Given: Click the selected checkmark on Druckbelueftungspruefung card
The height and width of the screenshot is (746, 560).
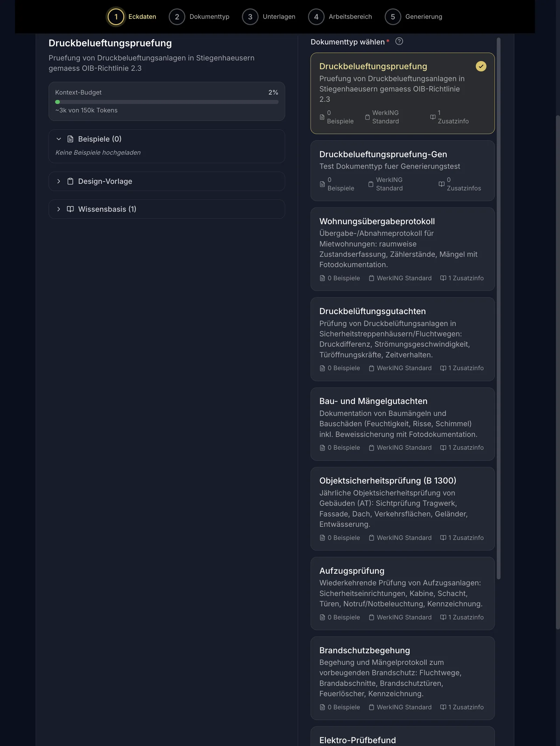Looking at the screenshot, I should tap(481, 66).
